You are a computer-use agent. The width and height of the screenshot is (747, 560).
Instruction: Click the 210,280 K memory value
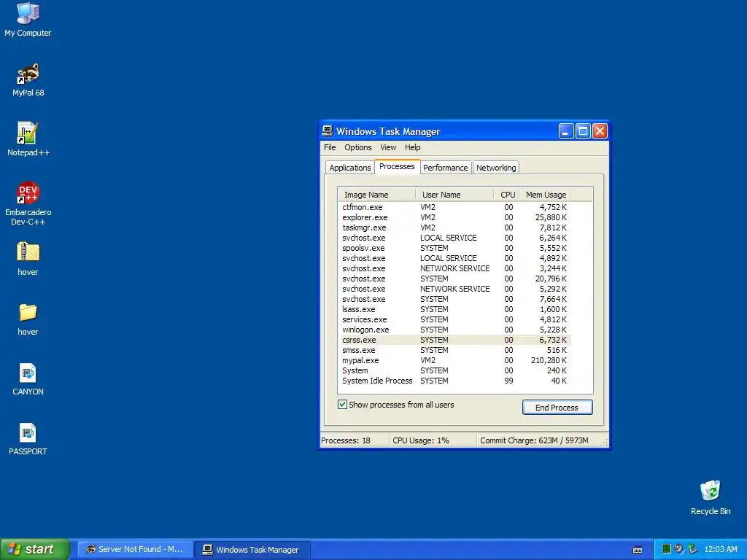click(x=549, y=360)
